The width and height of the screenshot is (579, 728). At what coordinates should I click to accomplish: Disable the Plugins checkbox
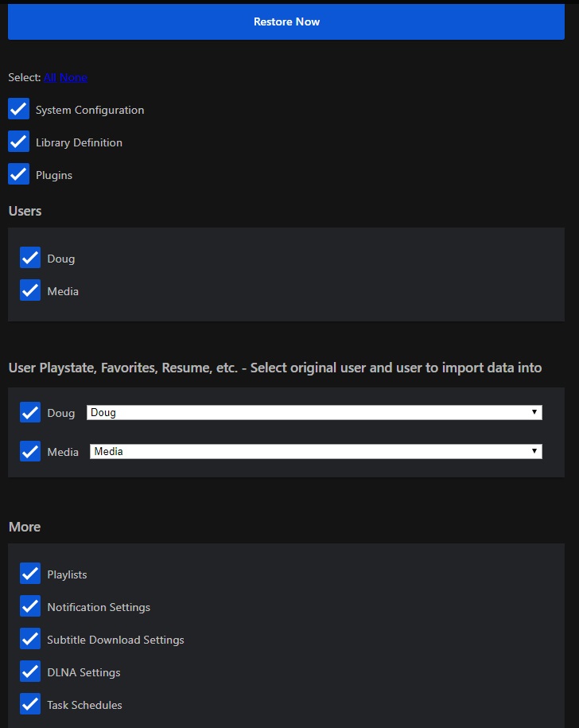pyautogui.click(x=19, y=175)
